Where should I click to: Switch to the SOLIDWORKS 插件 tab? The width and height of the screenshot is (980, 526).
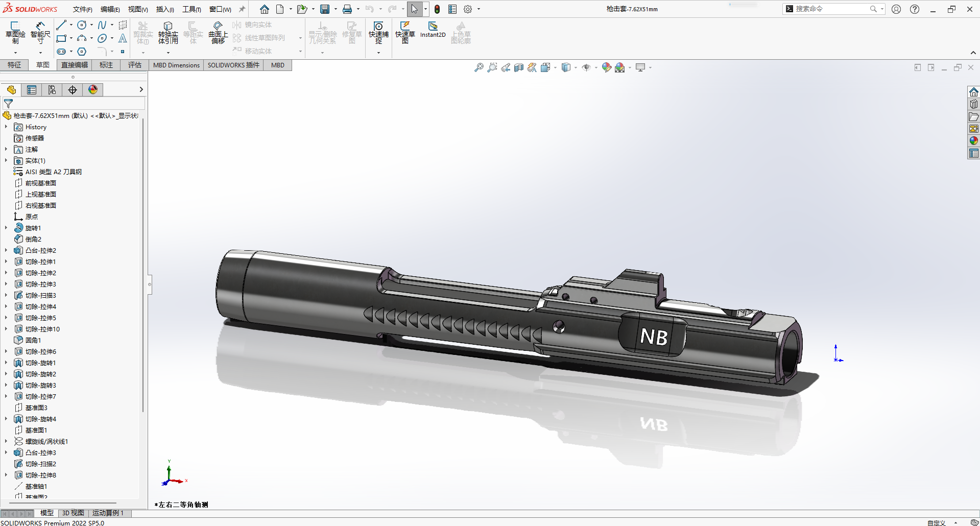(233, 65)
